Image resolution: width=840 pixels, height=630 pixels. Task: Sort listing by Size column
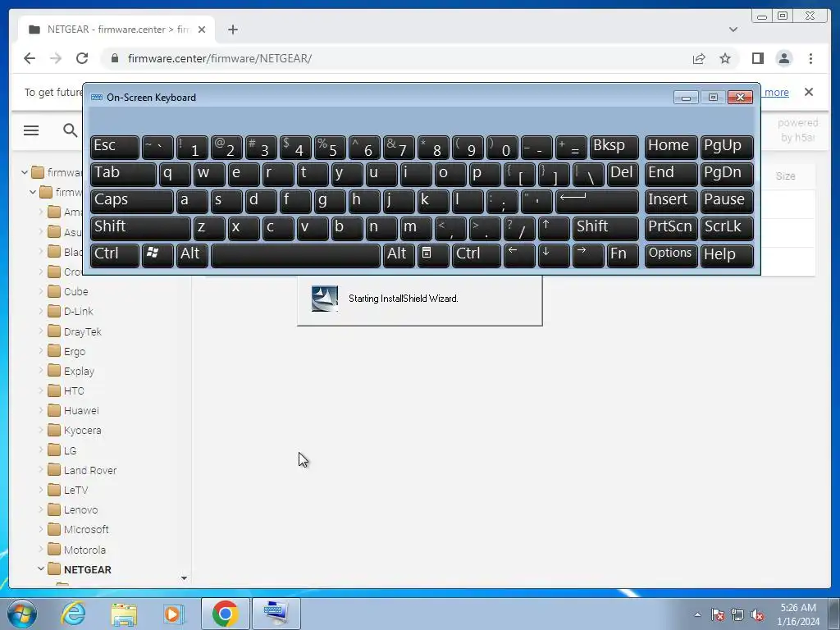(x=785, y=176)
